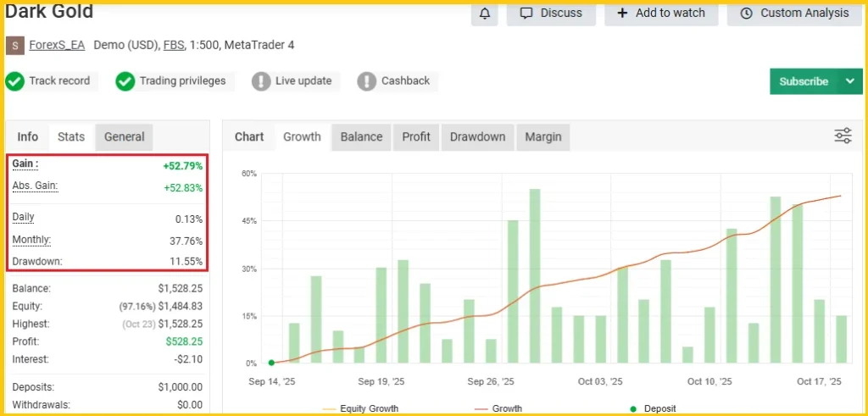Open the ForexS_EA profile link

[57, 46]
